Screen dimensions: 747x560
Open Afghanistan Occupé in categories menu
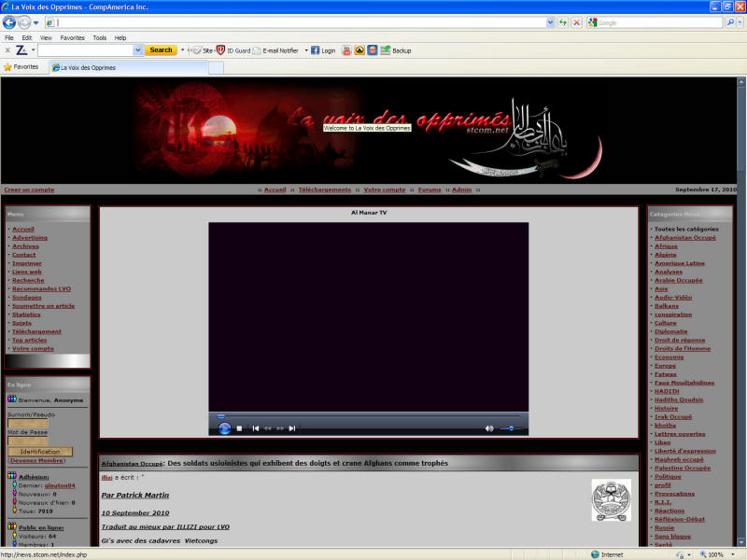click(685, 238)
